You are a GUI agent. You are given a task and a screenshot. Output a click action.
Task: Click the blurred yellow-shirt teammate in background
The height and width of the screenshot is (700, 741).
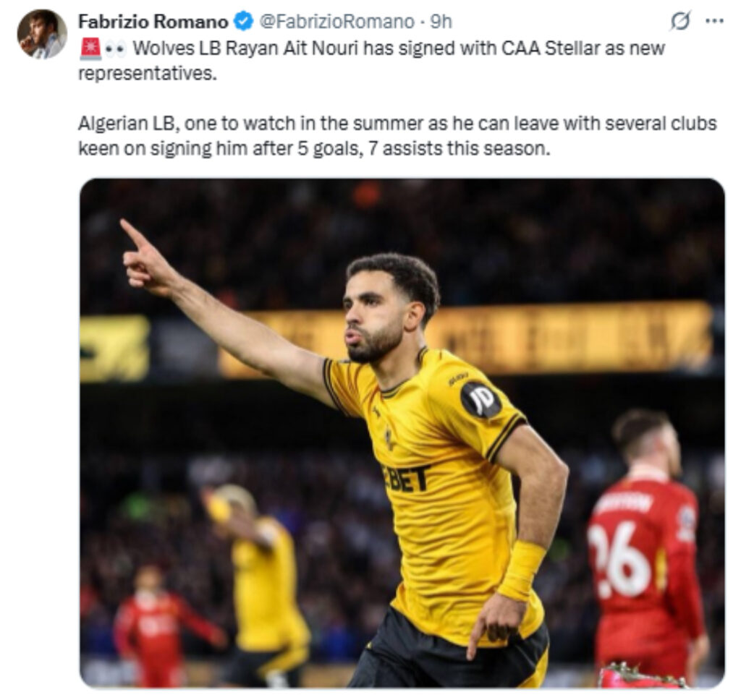click(259, 581)
